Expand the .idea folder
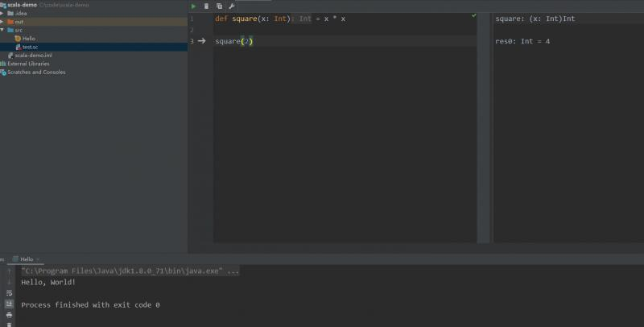Viewport: 644px width, 327px height. [2, 14]
